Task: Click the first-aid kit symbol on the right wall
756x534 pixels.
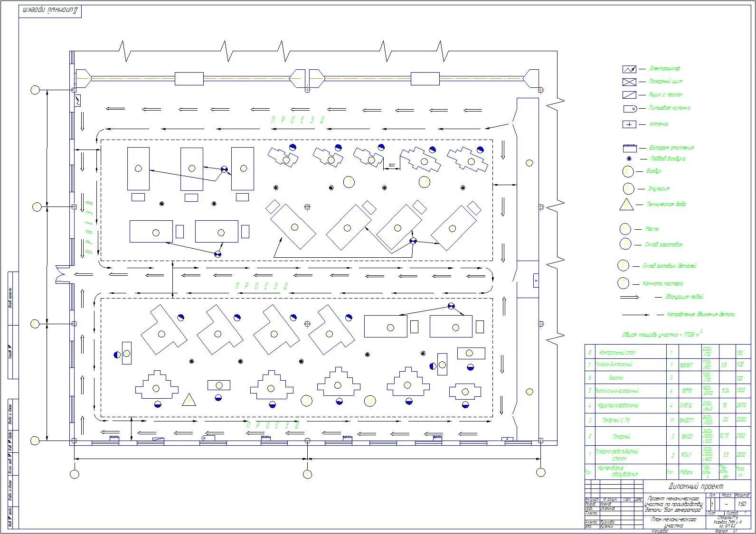Action: pyautogui.click(x=536, y=281)
